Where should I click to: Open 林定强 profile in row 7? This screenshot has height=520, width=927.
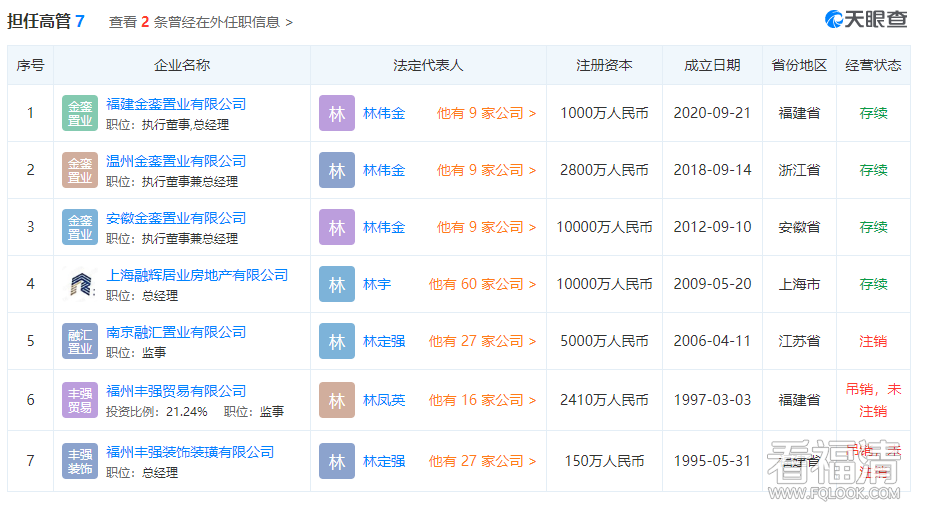pos(384,461)
